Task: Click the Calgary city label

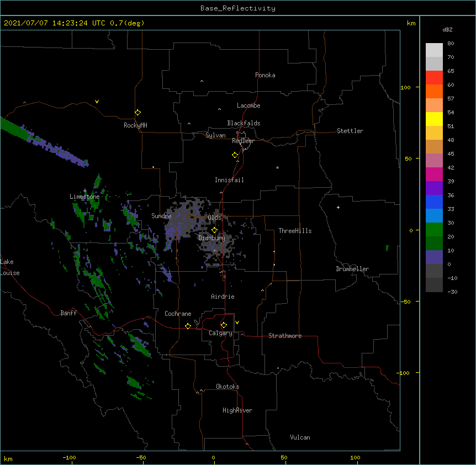Action: tap(220, 333)
